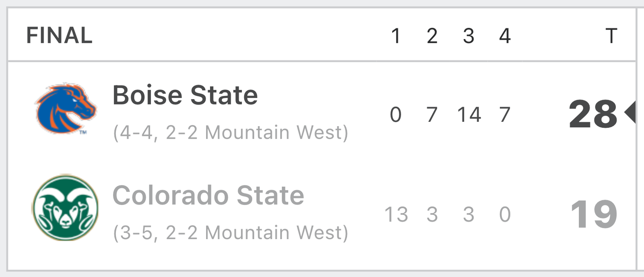Open the Colorado State team link
Screen dimensions: 644x277
tap(208, 196)
